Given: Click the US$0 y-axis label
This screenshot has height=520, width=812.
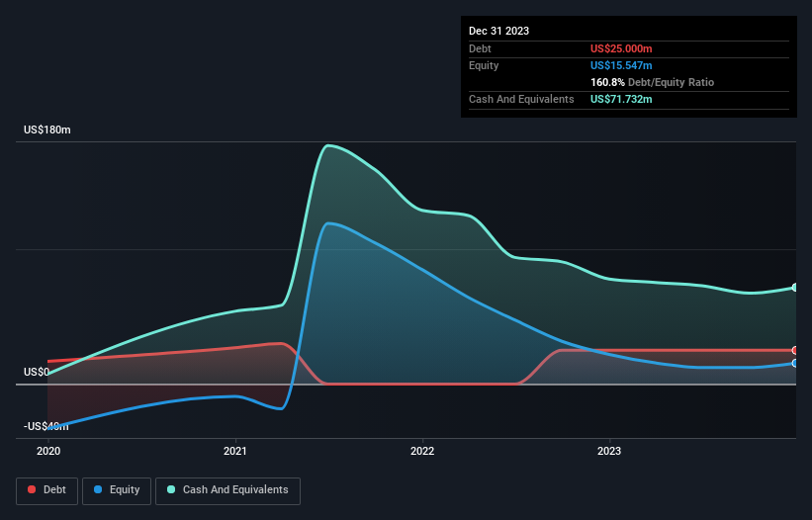Looking at the screenshot, I should [x=37, y=372].
